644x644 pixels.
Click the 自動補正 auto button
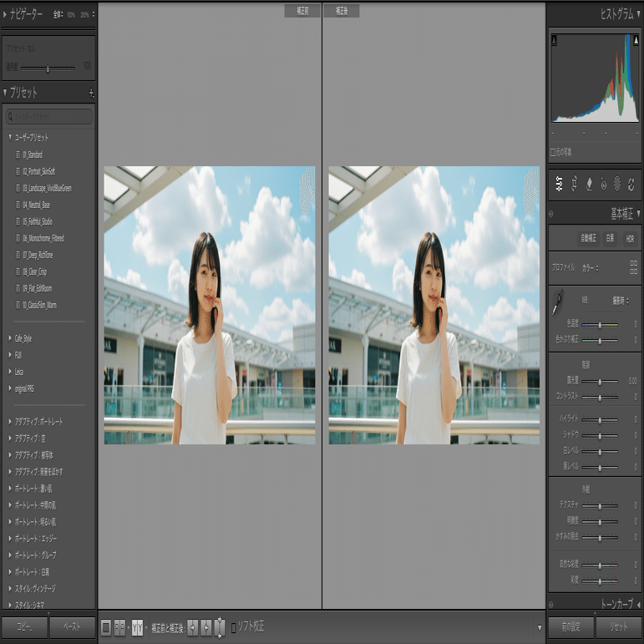pos(589,238)
